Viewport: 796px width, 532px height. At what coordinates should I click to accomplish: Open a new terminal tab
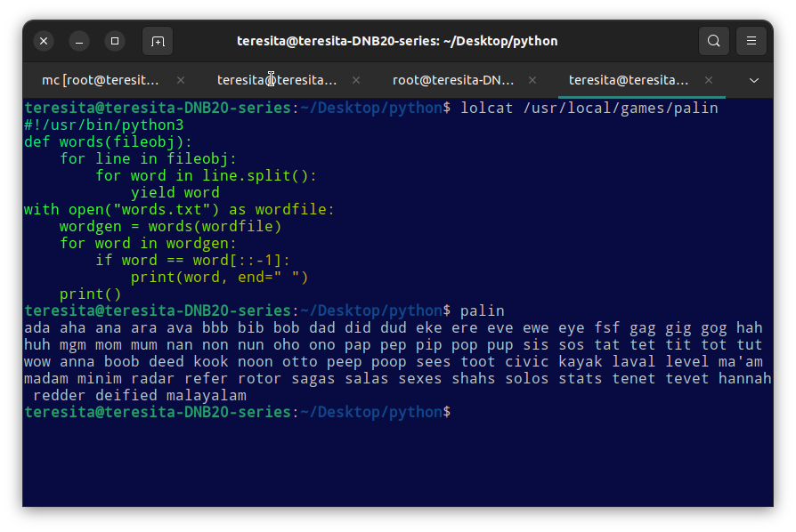click(x=158, y=41)
